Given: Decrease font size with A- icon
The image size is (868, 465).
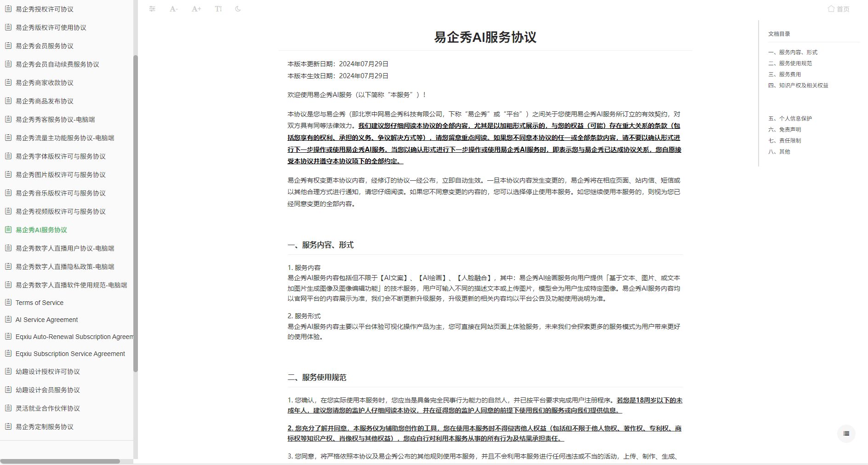Looking at the screenshot, I should coord(173,9).
